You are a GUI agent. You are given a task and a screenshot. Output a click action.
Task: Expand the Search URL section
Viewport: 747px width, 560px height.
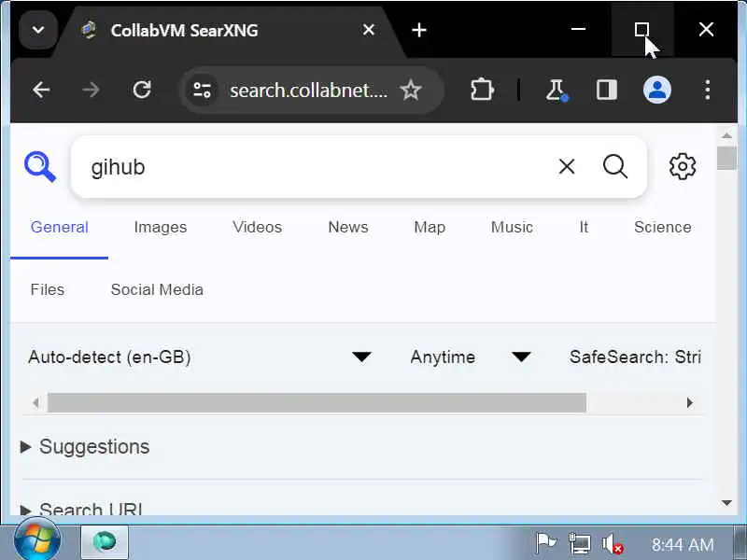(81, 509)
